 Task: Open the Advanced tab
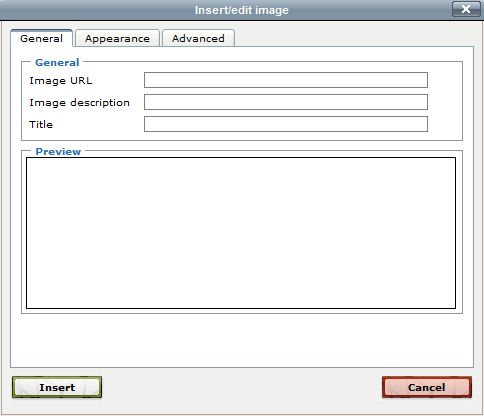pyautogui.click(x=198, y=38)
